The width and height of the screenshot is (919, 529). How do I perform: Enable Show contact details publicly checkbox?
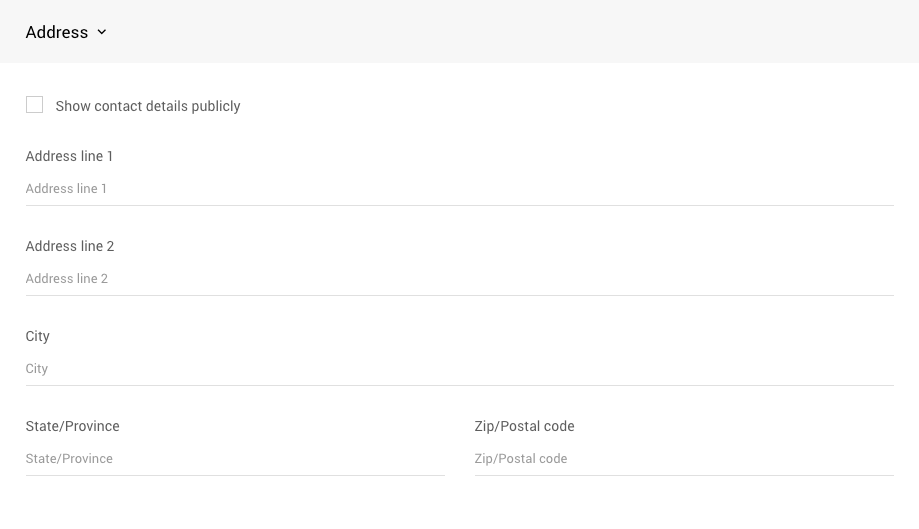[x=35, y=105]
